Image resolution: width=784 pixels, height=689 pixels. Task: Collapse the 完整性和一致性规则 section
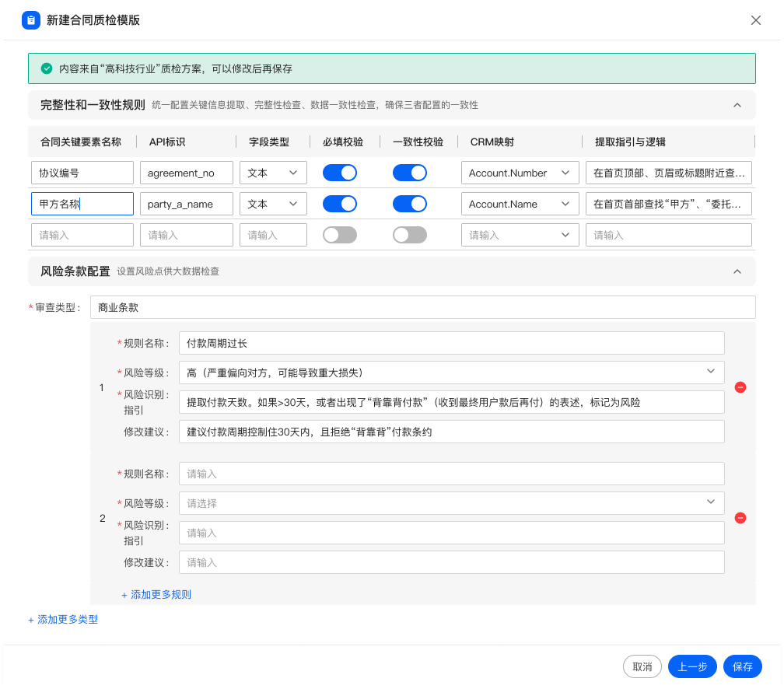[737, 105]
